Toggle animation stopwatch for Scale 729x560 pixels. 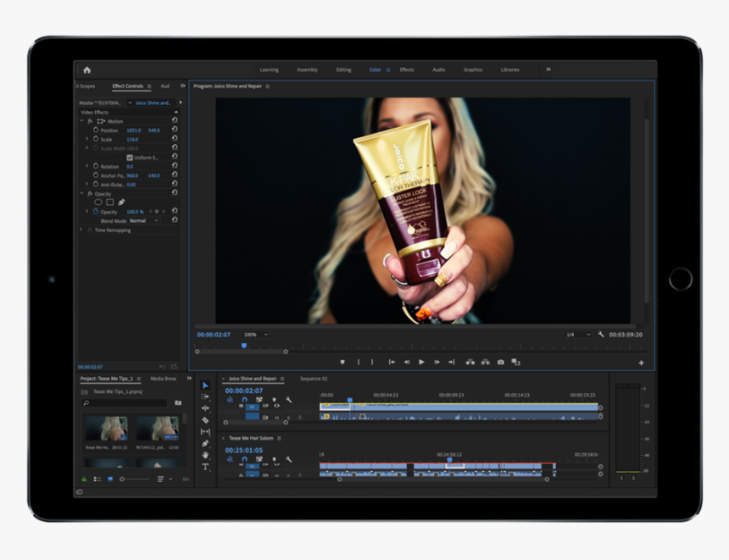[x=96, y=139]
